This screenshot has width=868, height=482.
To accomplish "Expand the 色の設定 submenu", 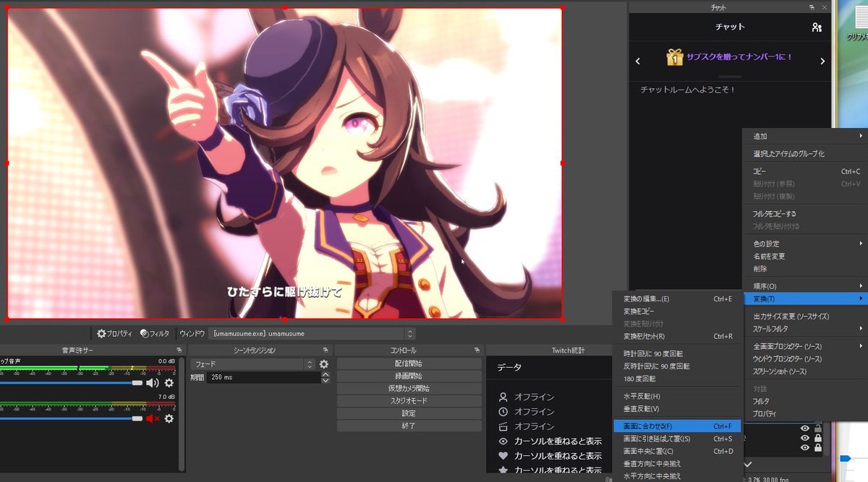I will tap(806, 244).
